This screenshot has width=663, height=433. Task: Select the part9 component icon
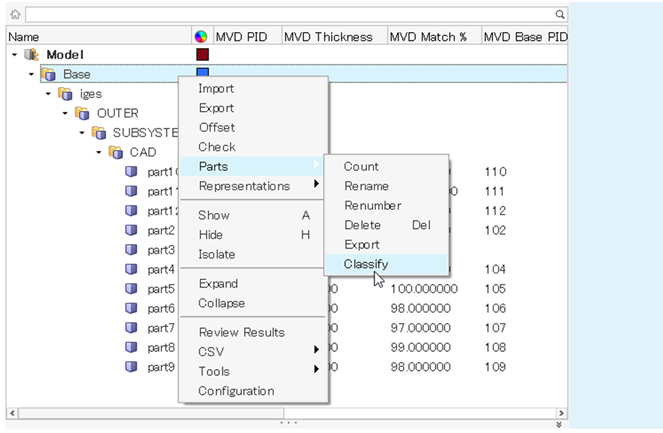131,367
